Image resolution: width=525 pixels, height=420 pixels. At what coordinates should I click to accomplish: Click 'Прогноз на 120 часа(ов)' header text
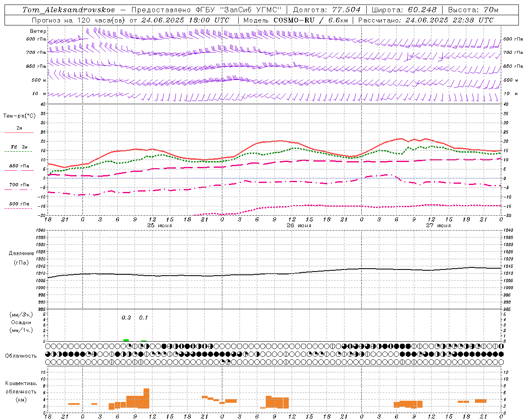coord(79,20)
